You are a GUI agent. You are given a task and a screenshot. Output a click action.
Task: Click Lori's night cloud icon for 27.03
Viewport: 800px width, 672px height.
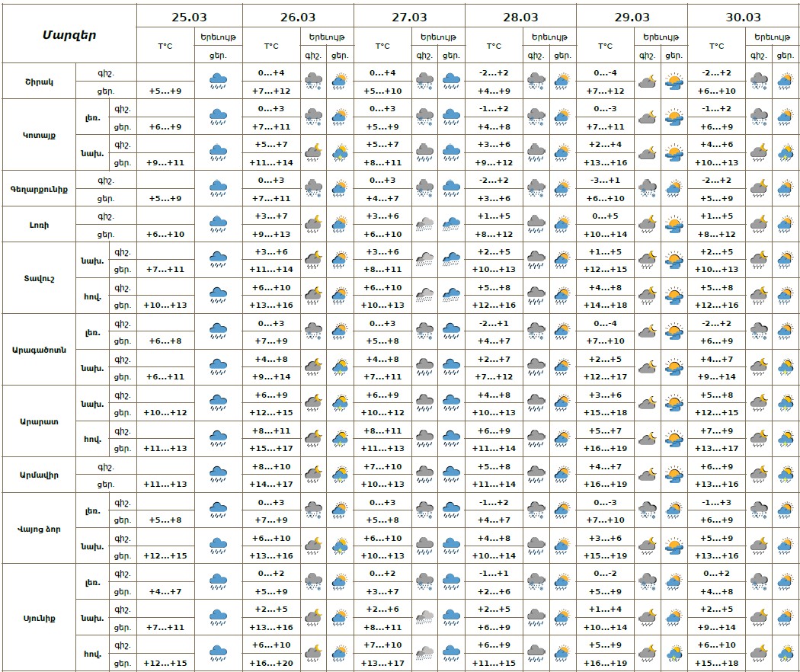click(x=424, y=224)
